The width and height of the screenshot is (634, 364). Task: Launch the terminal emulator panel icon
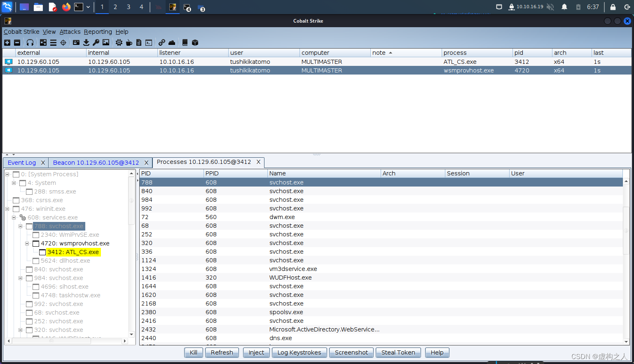[x=79, y=7]
